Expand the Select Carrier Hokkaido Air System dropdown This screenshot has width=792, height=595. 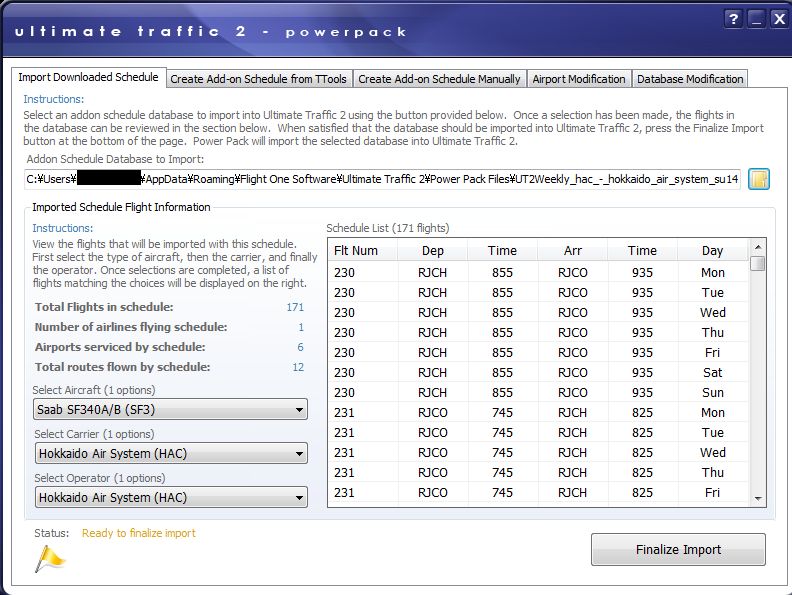click(171, 454)
